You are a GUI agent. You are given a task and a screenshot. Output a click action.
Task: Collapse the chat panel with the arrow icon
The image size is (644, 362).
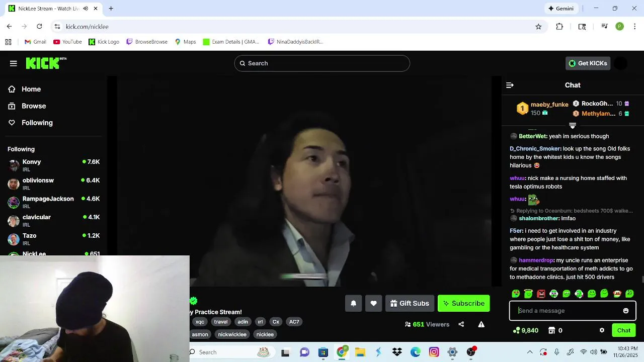pyautogui.click(x=510, y=85)
